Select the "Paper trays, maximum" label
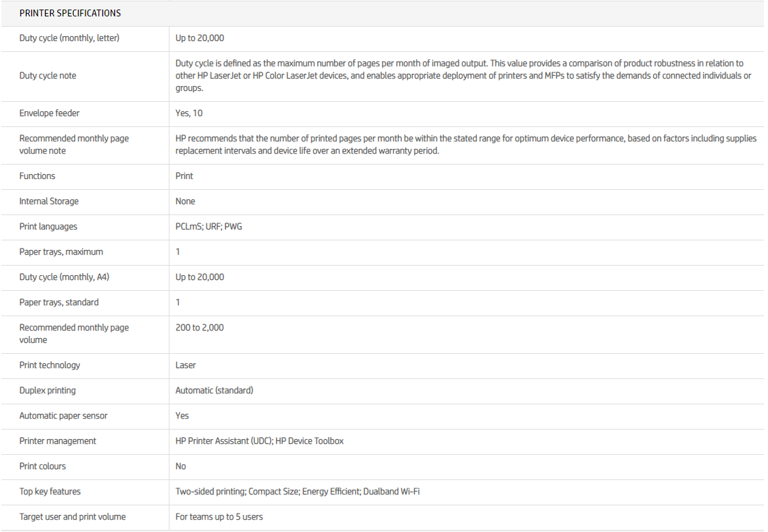This screenshot has width=768, height=532. pos(61,252)
